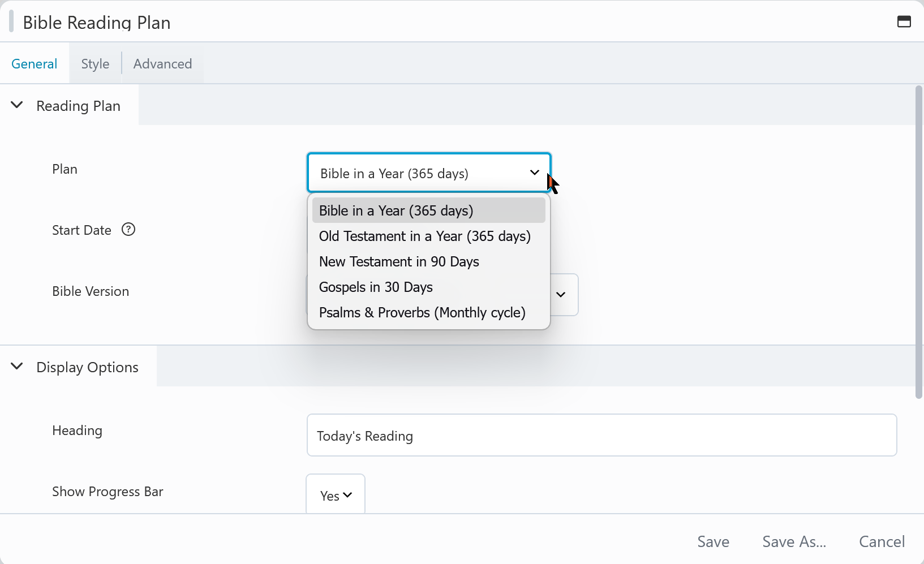This screenshot has height=564, width=924.
Task: Switch to the General tab
Action: coord(35,64)
